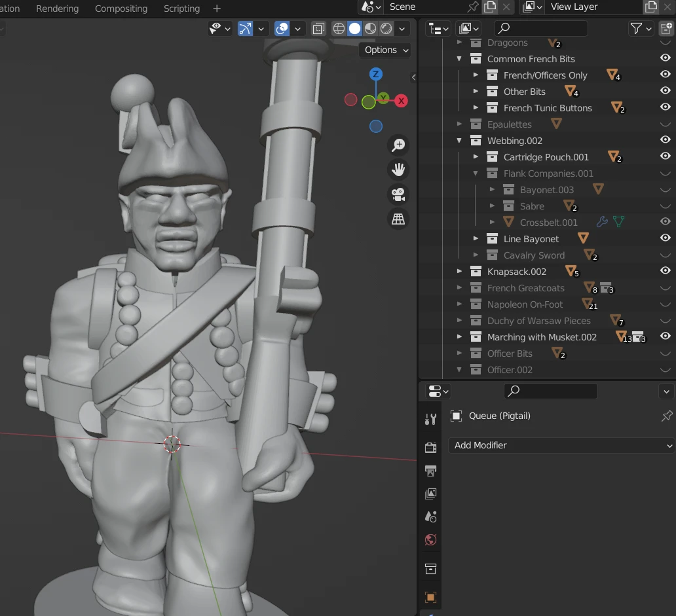Collapse the Webbing.002 collection
This screenshot has height=616, width=676.
coord(459,141)
